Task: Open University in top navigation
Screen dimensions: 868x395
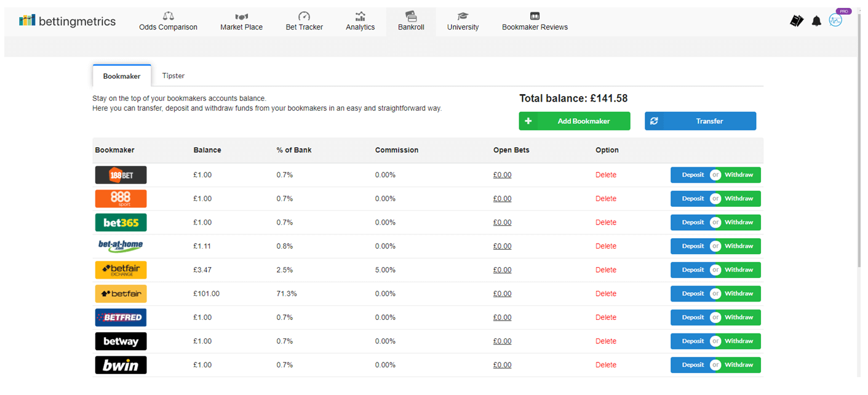Action: (x=463, y=22)
